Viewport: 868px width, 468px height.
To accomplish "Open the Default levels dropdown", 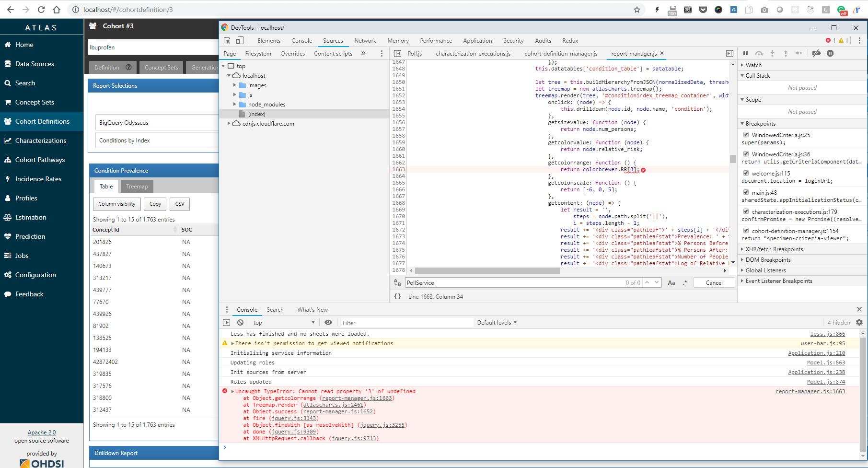I will [x=497, y=322].
